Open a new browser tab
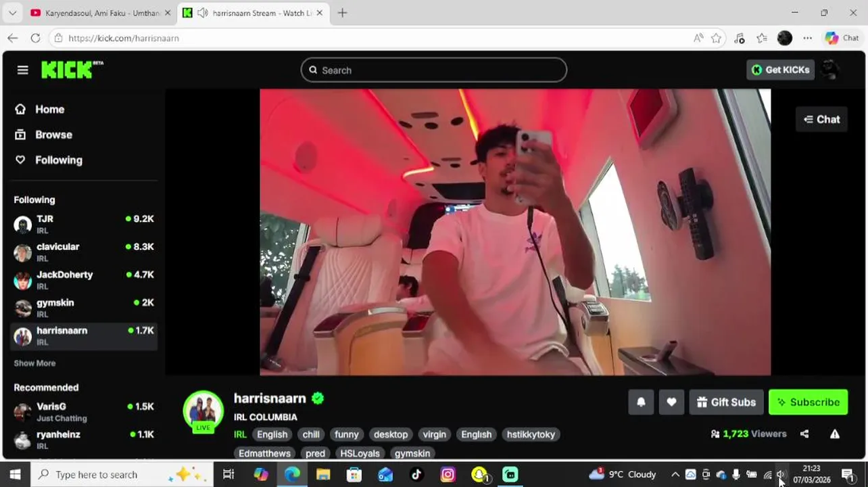 click(342, 13)
